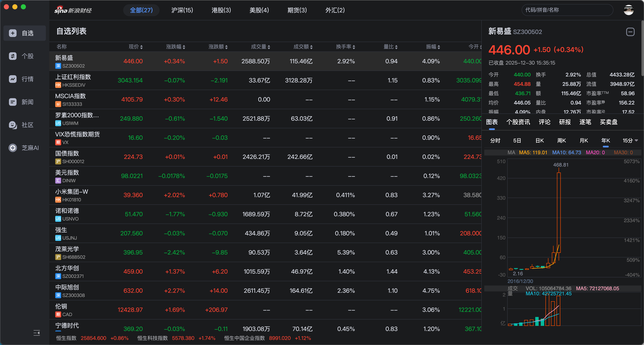Screen dimensions: 644x345
Task: Sort list by 换手率 column arrows
Action: point(354,47)
